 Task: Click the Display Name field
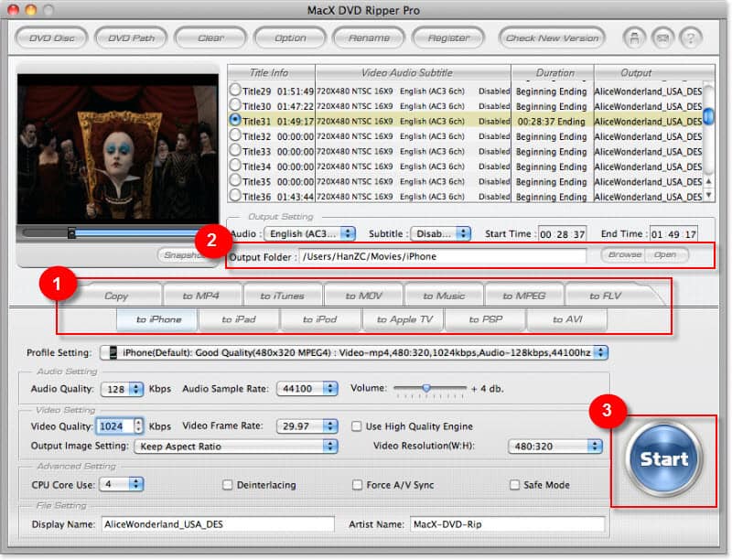218,524
